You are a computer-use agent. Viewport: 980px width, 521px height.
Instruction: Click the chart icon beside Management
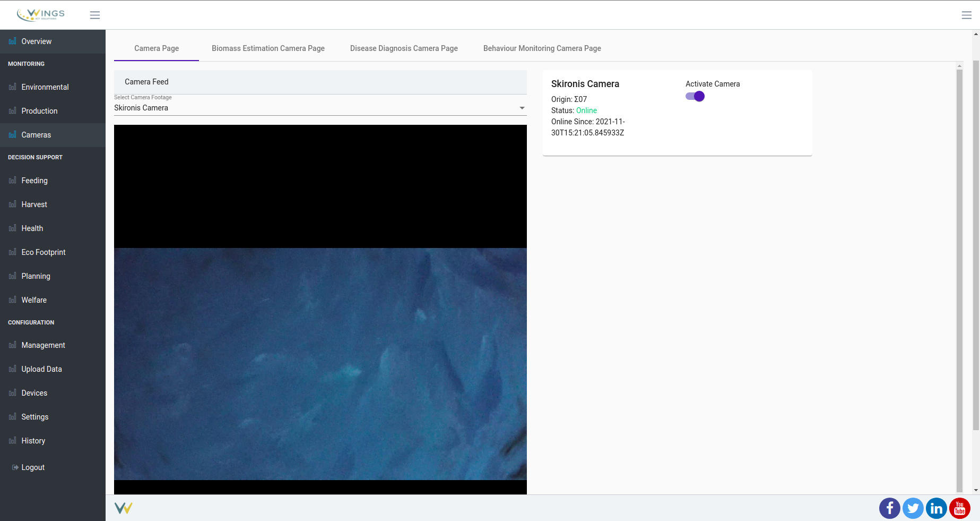(13, 345)
